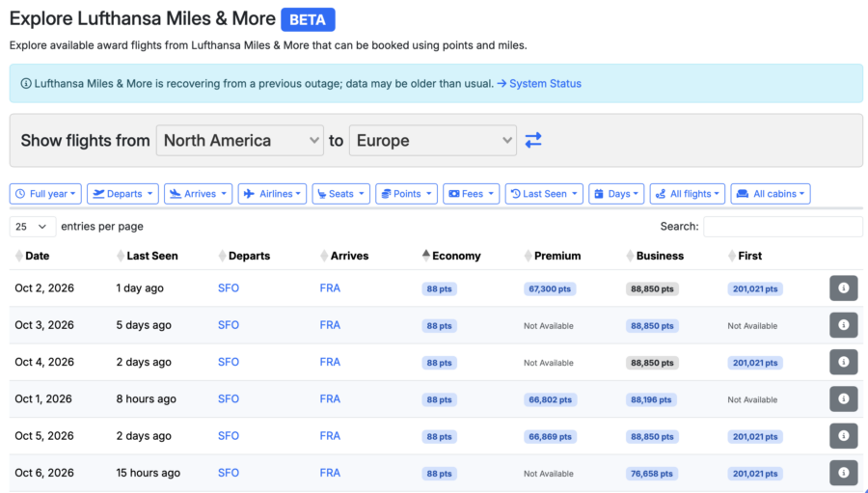Select 88,196 pts Business fare
The height and width of the screenshot is (493, 868).
click(651, 399)
